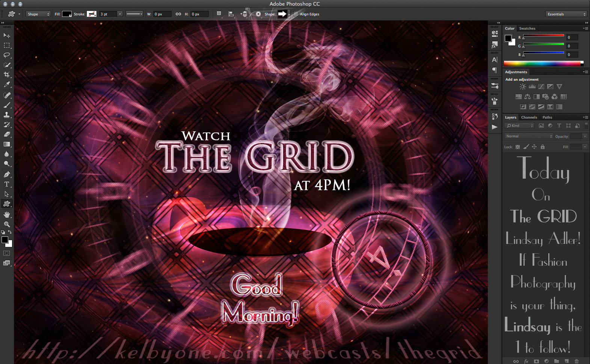Open the path operations button

(x=219, y=14)
